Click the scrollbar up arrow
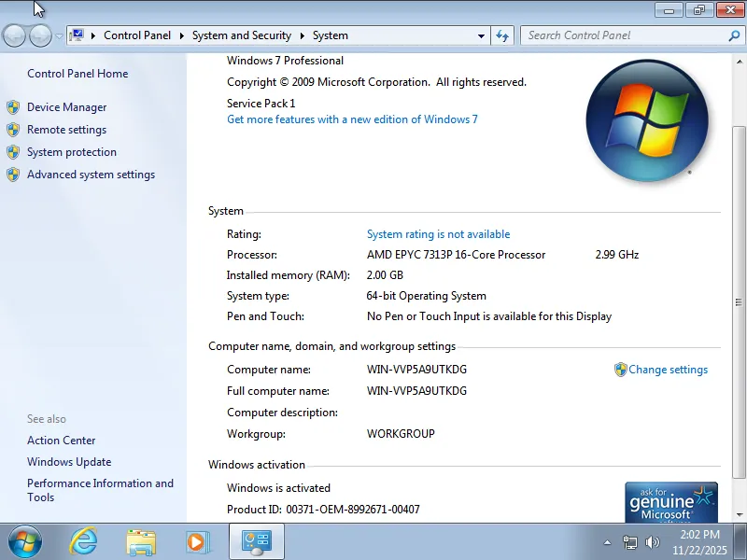 click(739, 62)
